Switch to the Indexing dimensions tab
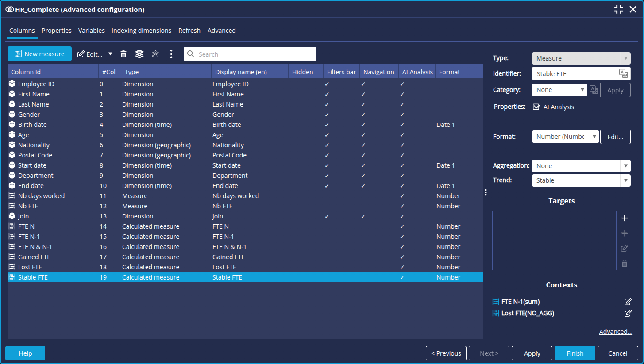The width and height of the screenshot is (644, 364). pos(141,31)
